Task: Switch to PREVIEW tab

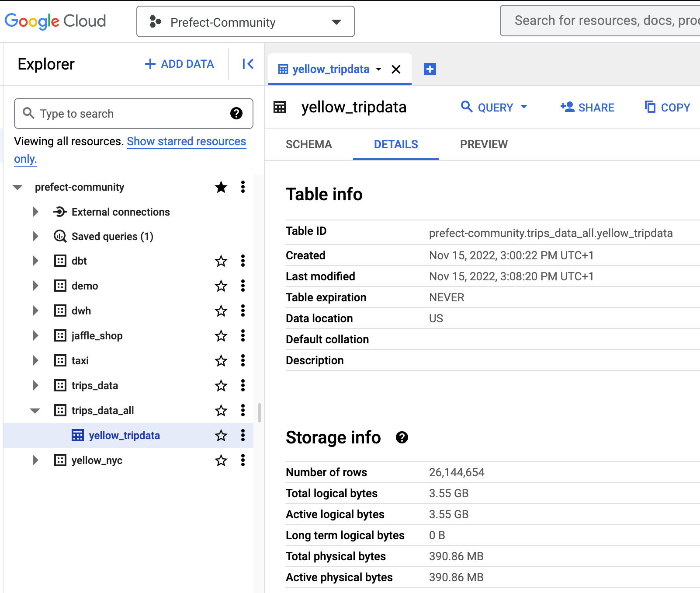Action: 484,144
